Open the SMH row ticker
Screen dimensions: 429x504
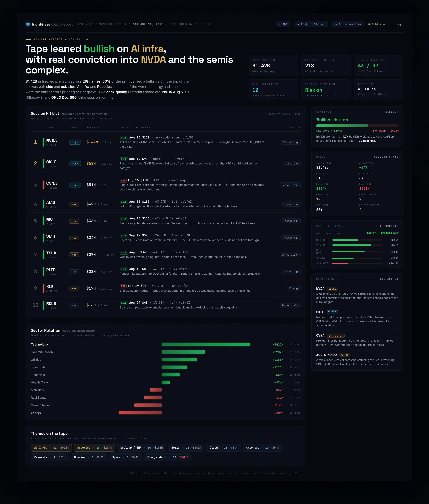tap(51, 236)
